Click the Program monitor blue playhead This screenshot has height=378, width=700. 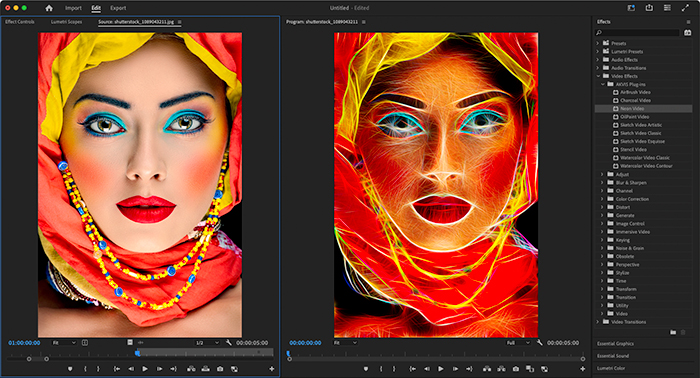coord(288,353)
